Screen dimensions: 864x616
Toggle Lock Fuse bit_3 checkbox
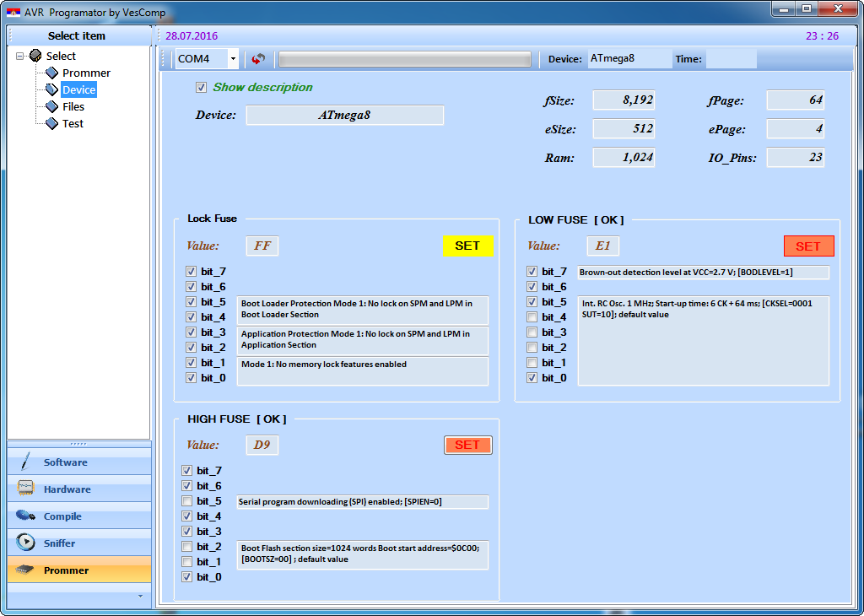point(191,332)
